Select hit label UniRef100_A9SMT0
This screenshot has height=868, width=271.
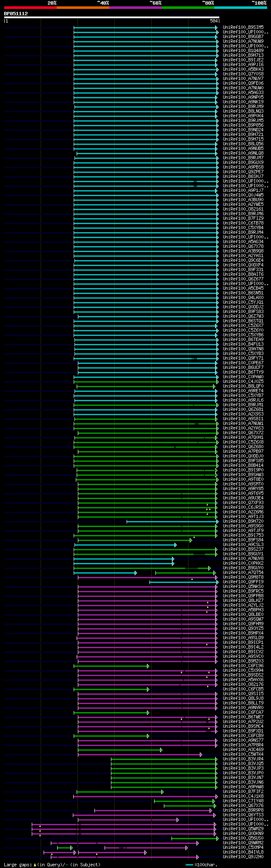click(243, 484)
